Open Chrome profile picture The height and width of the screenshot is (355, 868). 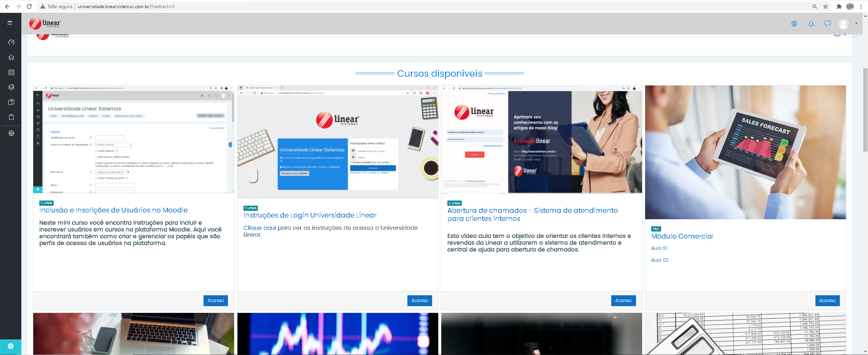[850, 6]
